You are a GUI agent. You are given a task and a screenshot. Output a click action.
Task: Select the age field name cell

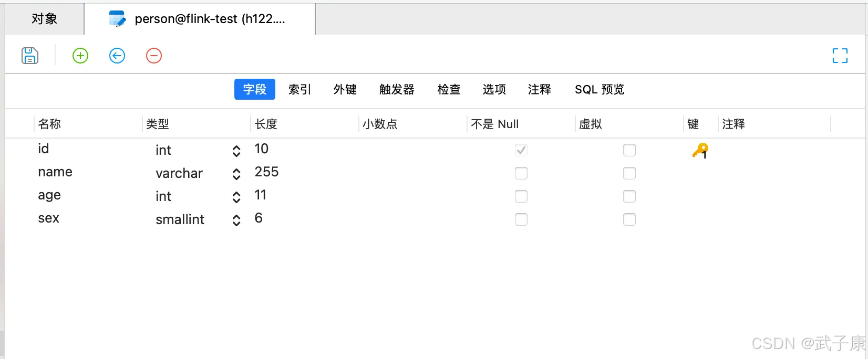click(49, 195)
